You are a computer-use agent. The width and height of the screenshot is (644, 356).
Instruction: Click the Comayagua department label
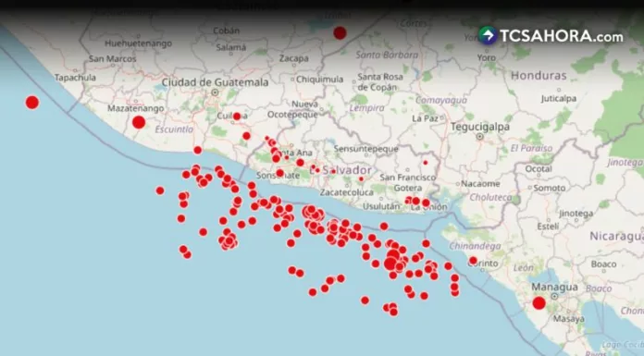click(440, 100)
